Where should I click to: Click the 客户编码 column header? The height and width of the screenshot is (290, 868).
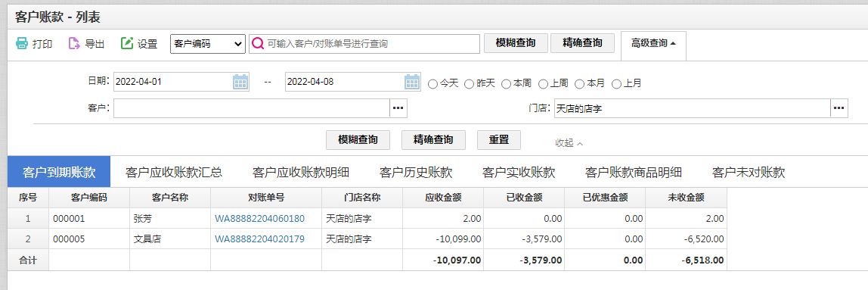pos(89,198)
